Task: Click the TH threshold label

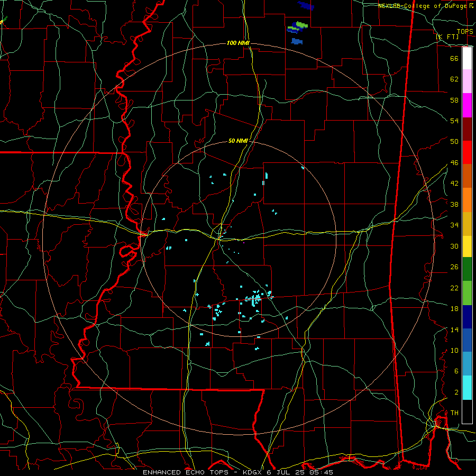Action: (454, 413)
